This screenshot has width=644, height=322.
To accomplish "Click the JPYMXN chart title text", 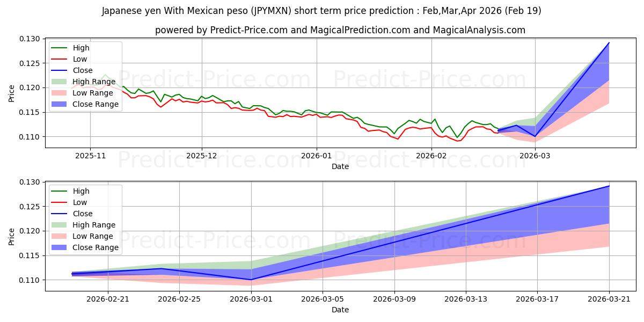I will pyautogui.click(x=321, y=11).
